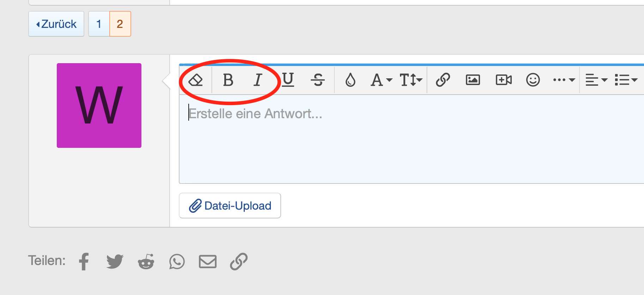Open the smiley emoji picker
The height and width of the screenshot is (295, 644).
point(533,80)
